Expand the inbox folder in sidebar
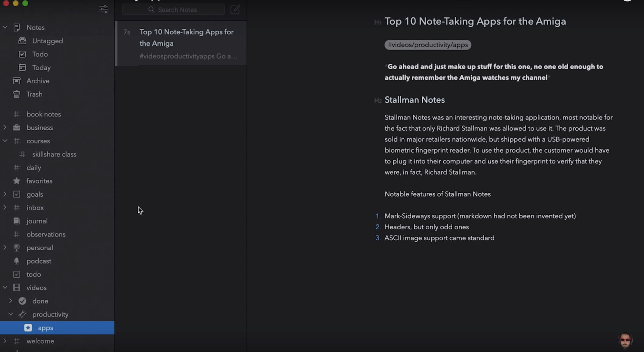644x352 pixels. coord(5,207)
